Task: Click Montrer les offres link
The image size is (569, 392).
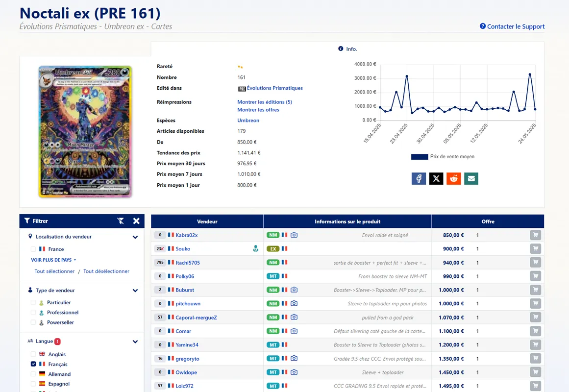Action: click(x=258, y=110)
